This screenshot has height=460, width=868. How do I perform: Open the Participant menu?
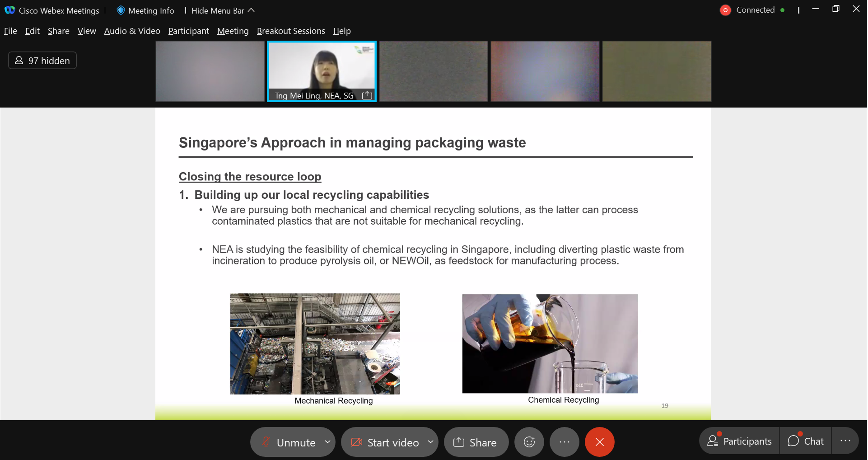(188, 31)
